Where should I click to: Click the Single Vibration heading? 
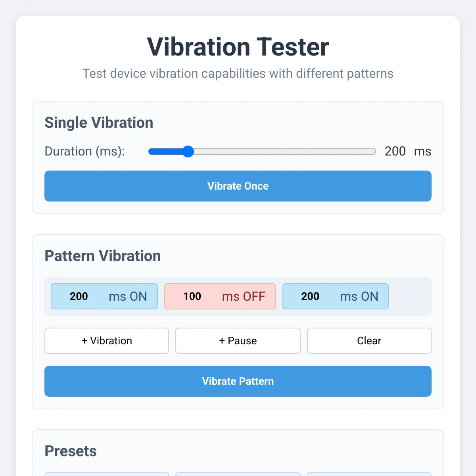tap(99, 123)
